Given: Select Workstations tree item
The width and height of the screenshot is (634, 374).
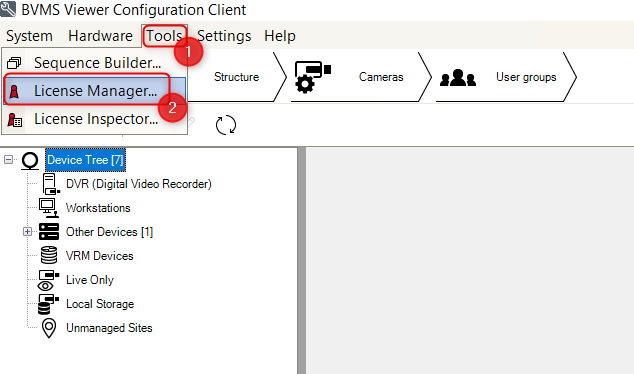Looking at the screenshot, I should pyautogui.click(x=98, y=208).
